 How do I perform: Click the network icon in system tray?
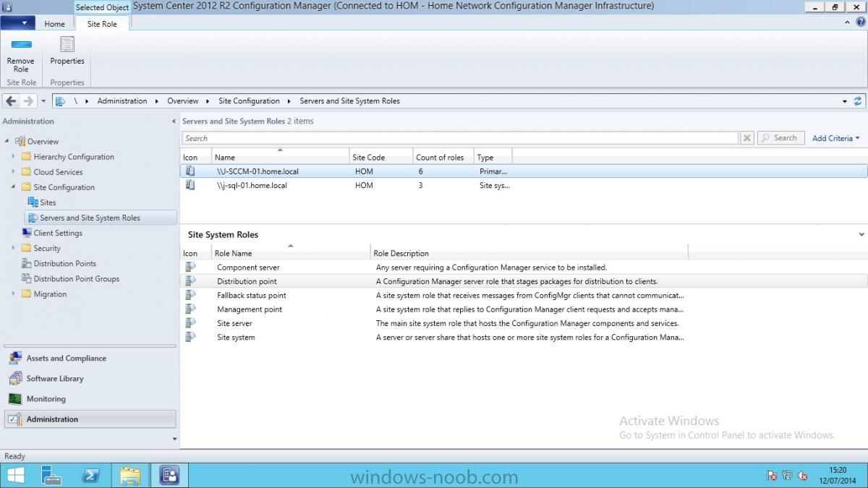click(787, 476)
